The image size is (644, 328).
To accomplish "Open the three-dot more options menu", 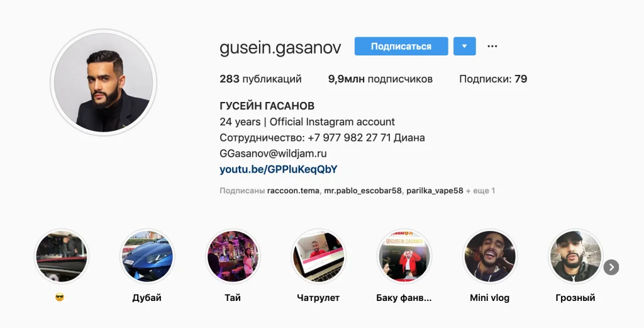I will tap(492, 46).
